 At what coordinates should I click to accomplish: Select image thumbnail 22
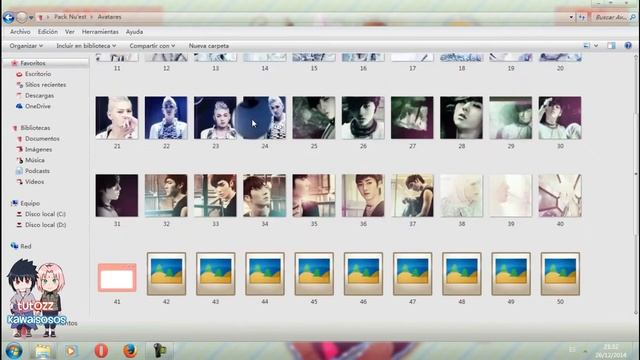[x=166, y=118]
